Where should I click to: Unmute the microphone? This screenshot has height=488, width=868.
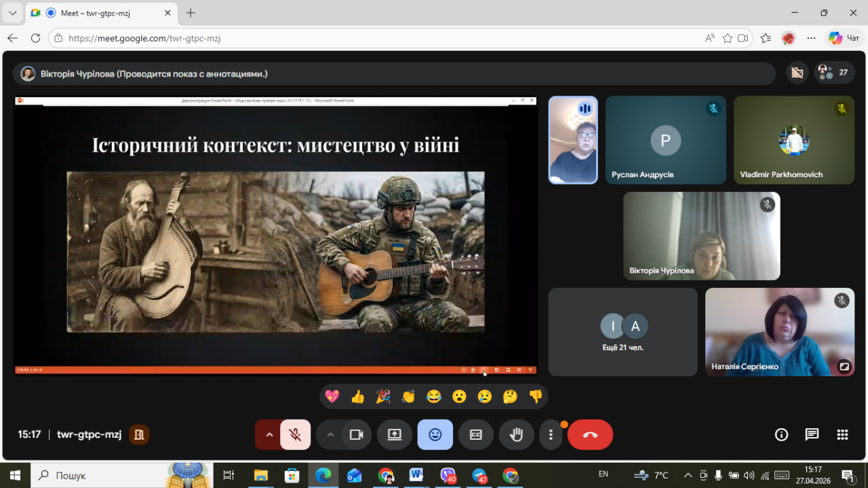coord(295,435)
